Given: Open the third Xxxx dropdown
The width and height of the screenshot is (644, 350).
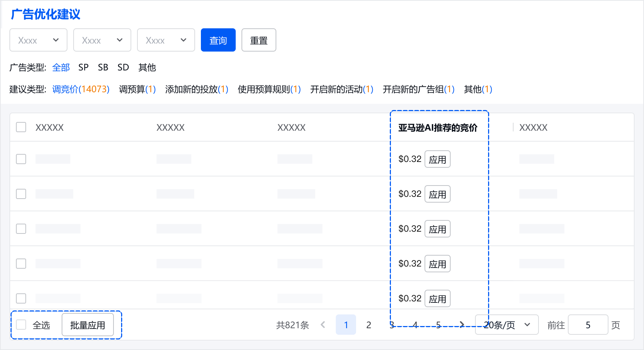Looking at the screenshot, I should pyautogui.click(x=166, y=40).
